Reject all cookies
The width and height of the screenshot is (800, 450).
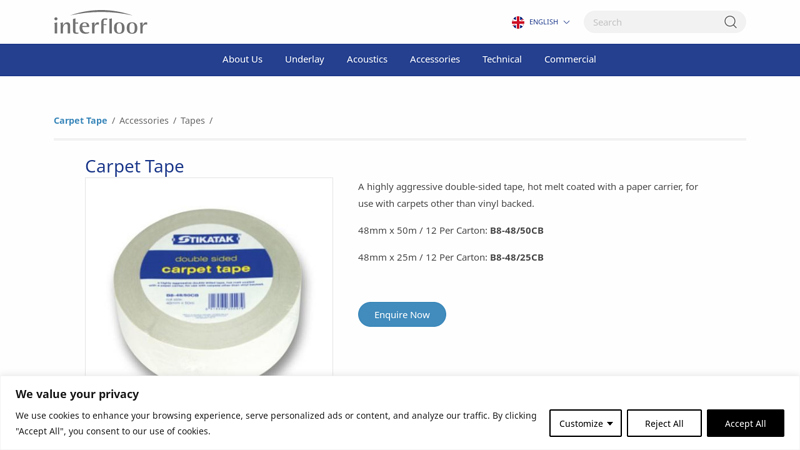click(664, 423)
